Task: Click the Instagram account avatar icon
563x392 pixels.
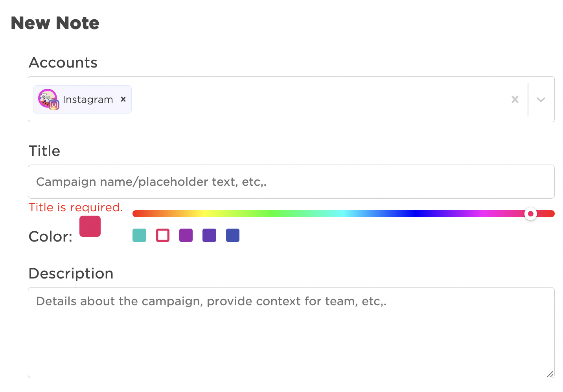Action: [48, 99]
